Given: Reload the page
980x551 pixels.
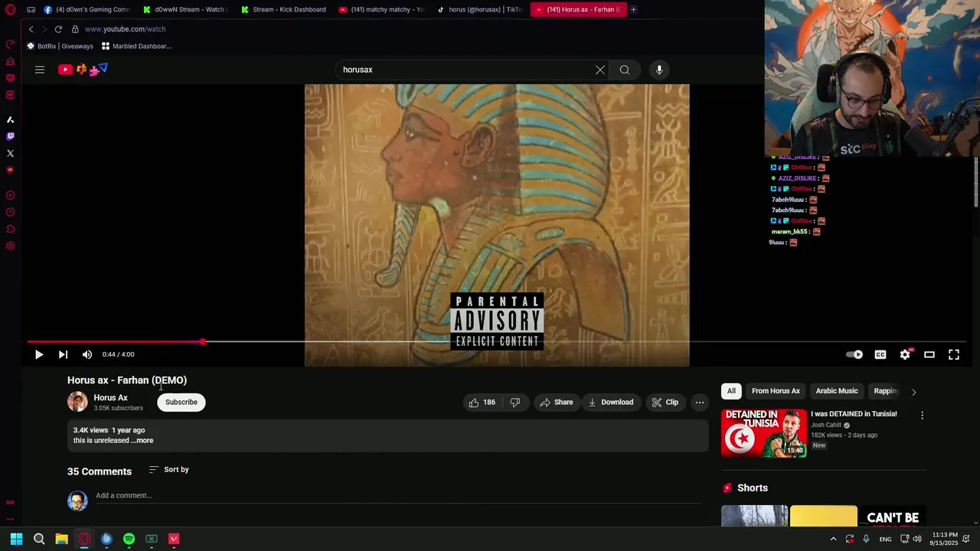Looking at the screenshot, I should 58,29.
